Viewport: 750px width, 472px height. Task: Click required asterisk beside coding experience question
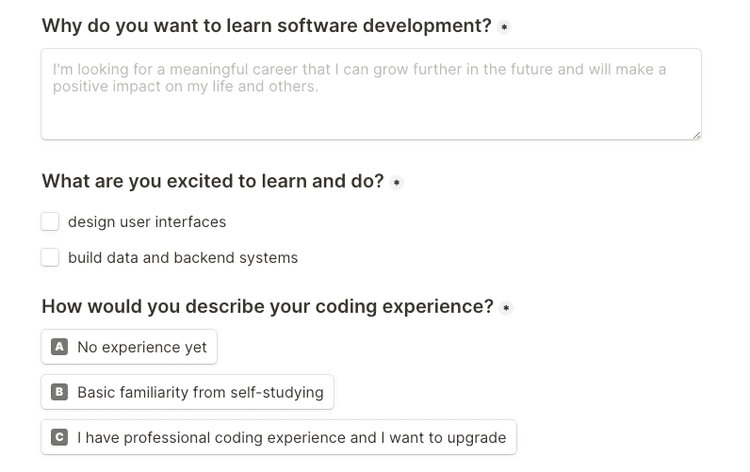(506, 308)
